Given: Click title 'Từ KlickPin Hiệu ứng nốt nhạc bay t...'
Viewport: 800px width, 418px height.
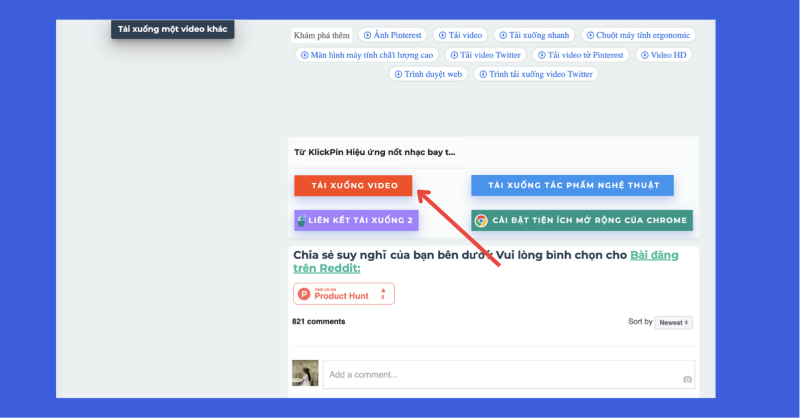Looking at the screenshot, I should 374,152.
